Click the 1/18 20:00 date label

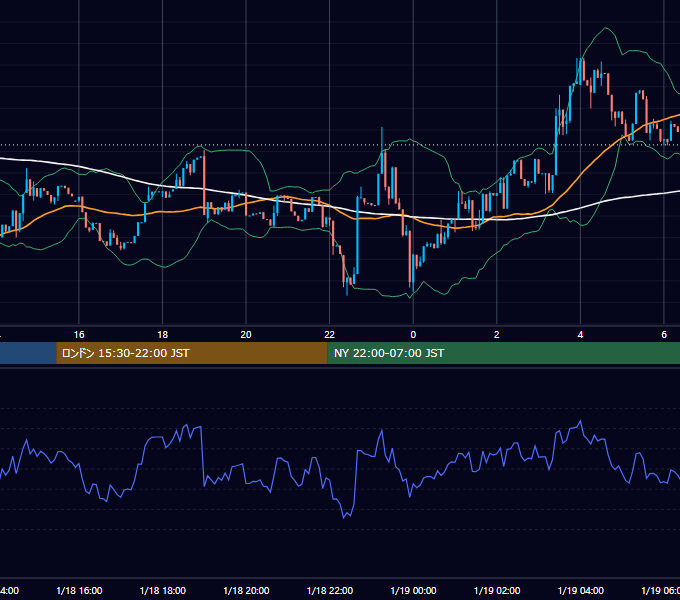pyautogui.click(x=246, y=590)
